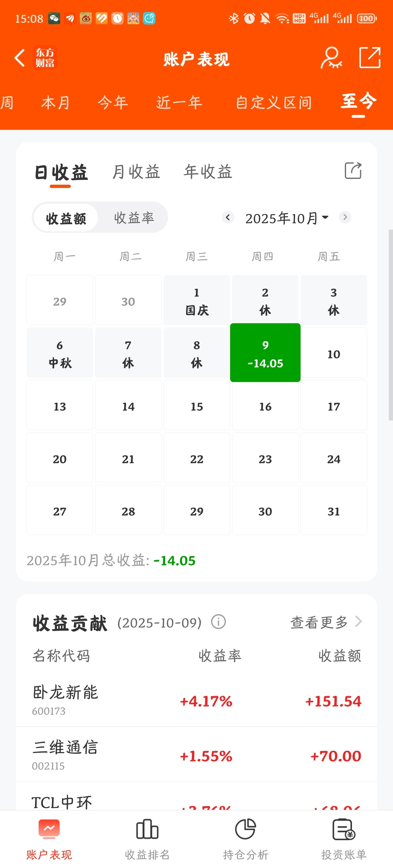The width and height of the screenshot is (393, 868).
Task: Switch to 年收益 tab
Action: 208,171
